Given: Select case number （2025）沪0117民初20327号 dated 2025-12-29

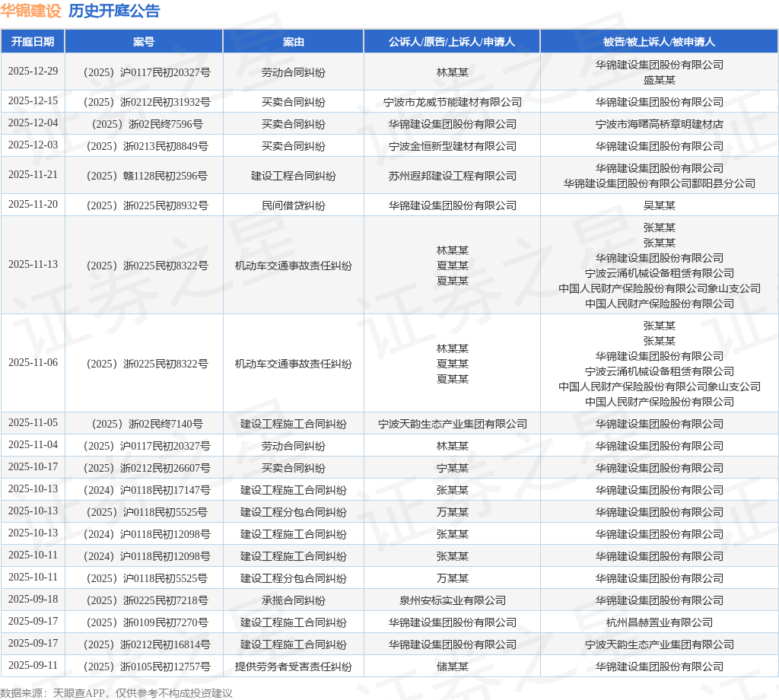Looking at the screenshot, I should [147, 72].
